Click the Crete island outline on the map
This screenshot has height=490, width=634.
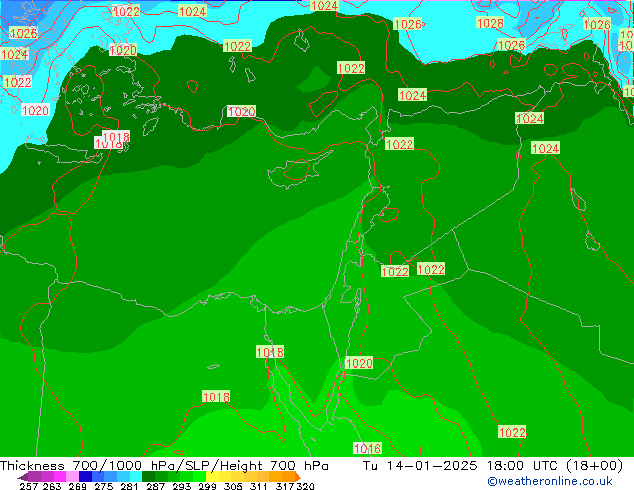pyautogui.click(x=65, y=154)
